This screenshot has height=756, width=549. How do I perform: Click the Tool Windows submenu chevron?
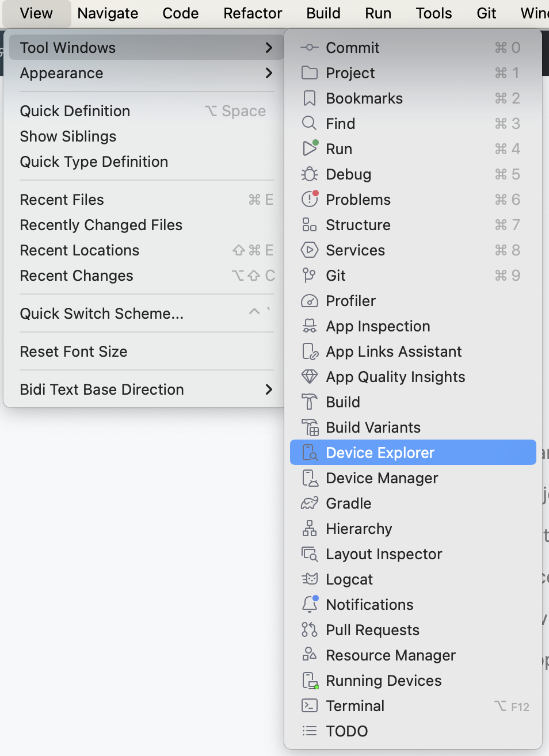269,48
